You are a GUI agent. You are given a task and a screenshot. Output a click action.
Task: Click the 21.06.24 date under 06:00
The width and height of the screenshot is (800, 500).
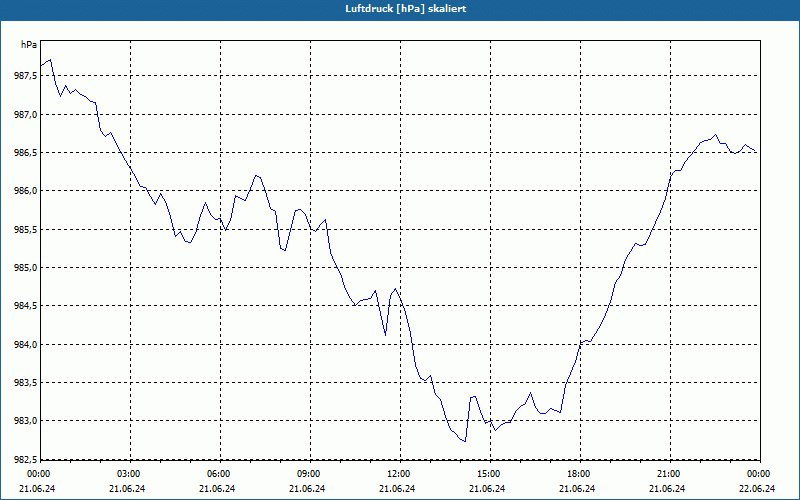tap(217, 488)
